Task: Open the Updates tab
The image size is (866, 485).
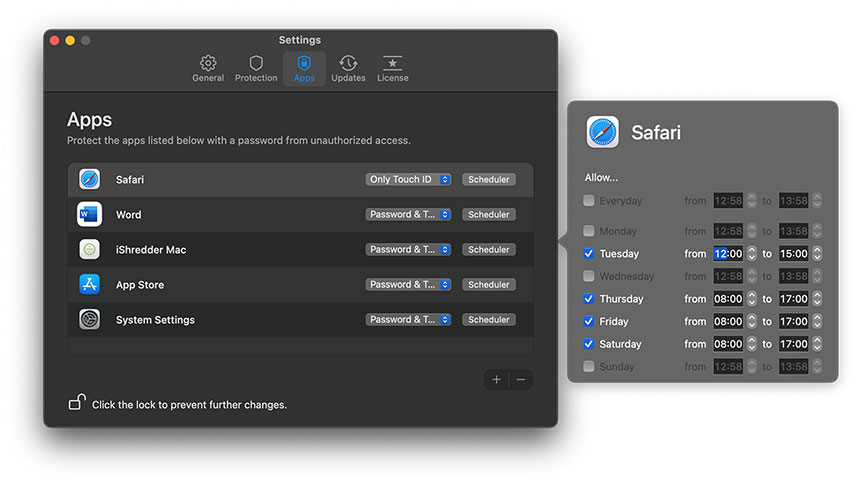Action: click(x=348, y=69)
